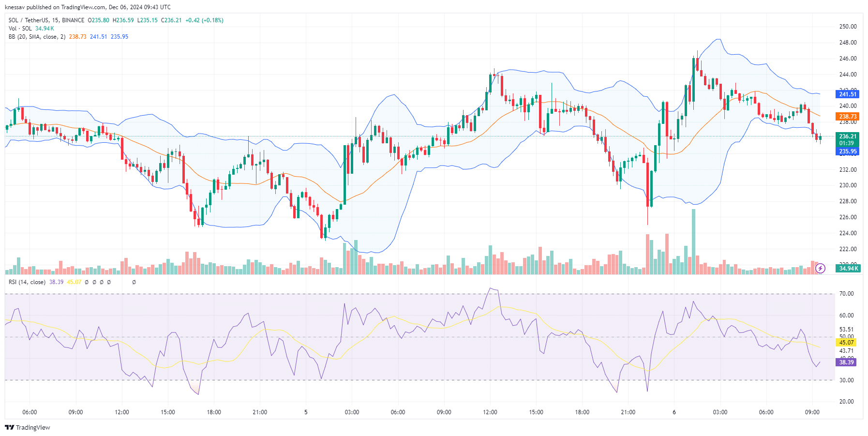Image resolution: width=868 pixels, height=436 pixels.
Task: Select the RSI (14, close) indicator label
Action: coord(27,282)
